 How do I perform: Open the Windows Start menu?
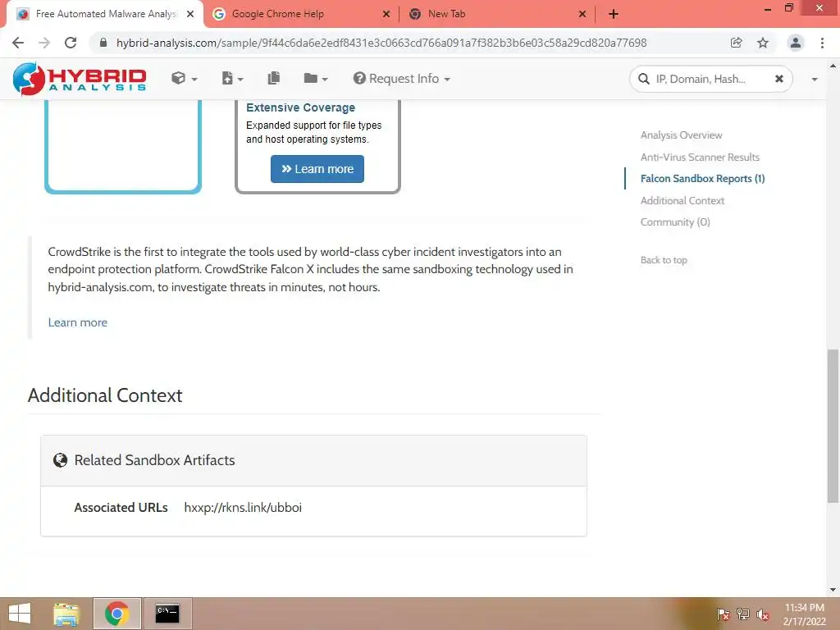pyautogui.click(x=20, y=614)
